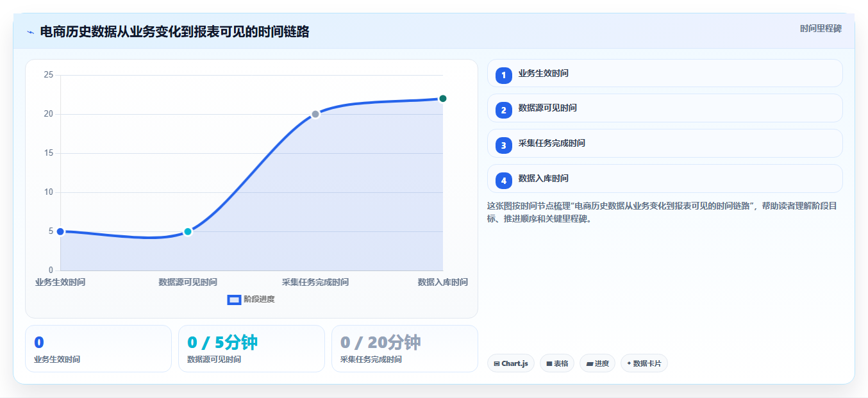Select the blue data point at 业务生效时间
The image size is (868, 398).
point(60,231)
